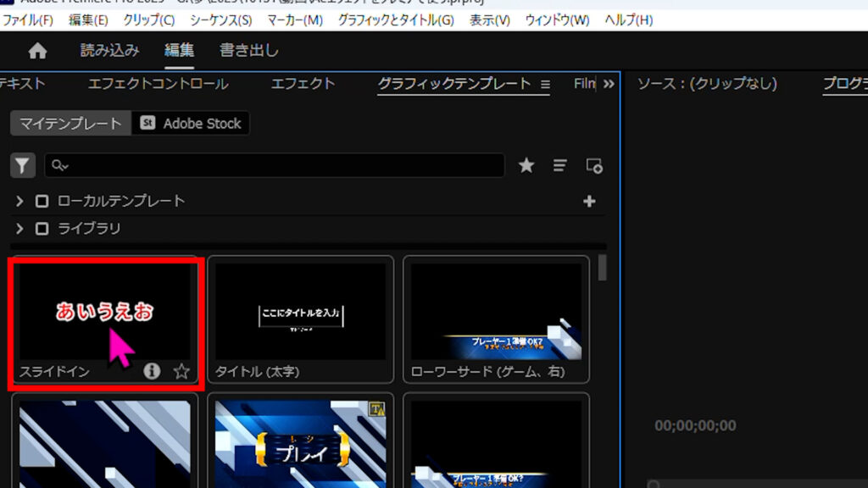Viewport: 868px width, 488px height.
Task: Open the グラフィックテンプレート panel menu icon
Action: click(x=545, y=84)
